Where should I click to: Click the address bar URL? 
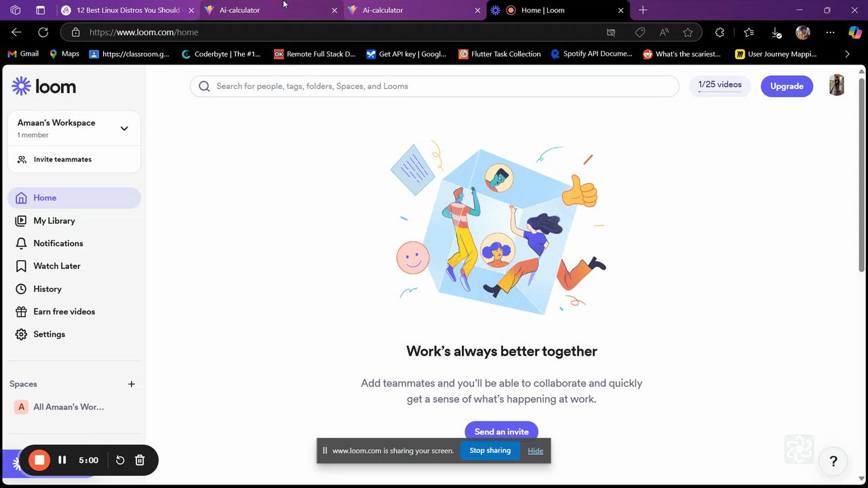143,32
